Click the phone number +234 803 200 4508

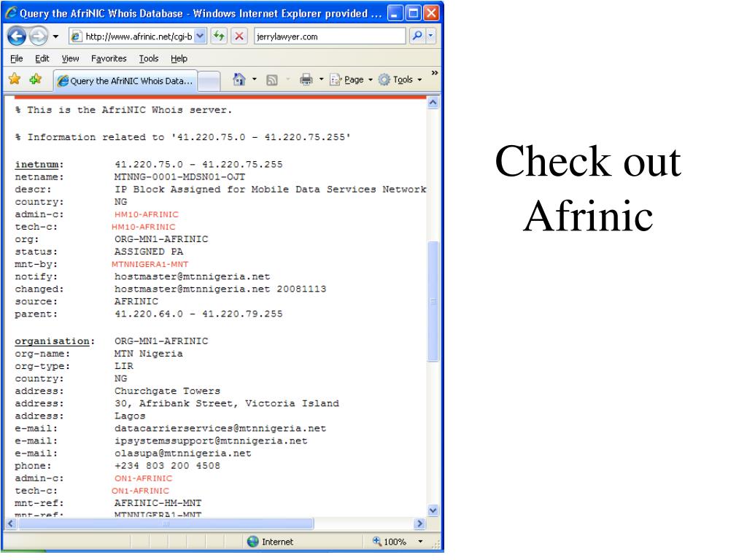(167, 466)
